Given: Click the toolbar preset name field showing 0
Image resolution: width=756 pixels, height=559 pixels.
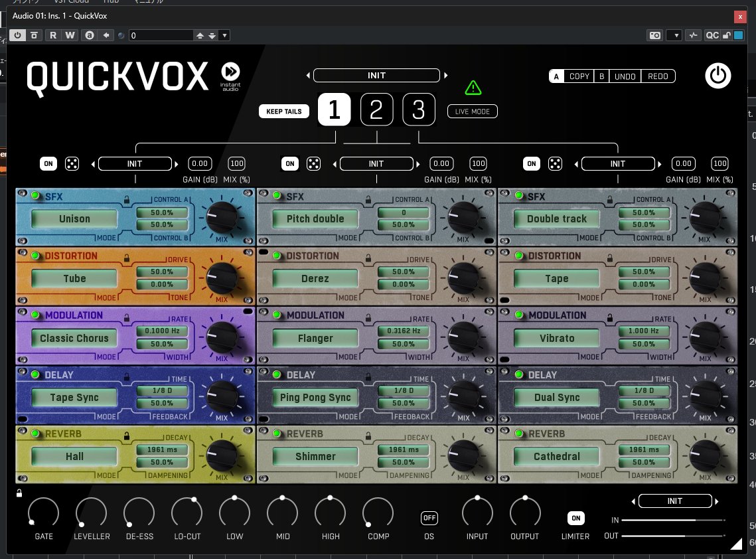Looking at the screenshot, I should tap(161, 35).
